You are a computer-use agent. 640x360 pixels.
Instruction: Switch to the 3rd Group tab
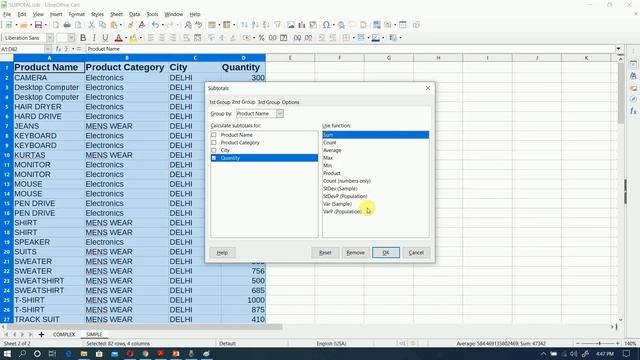[269, 102]
